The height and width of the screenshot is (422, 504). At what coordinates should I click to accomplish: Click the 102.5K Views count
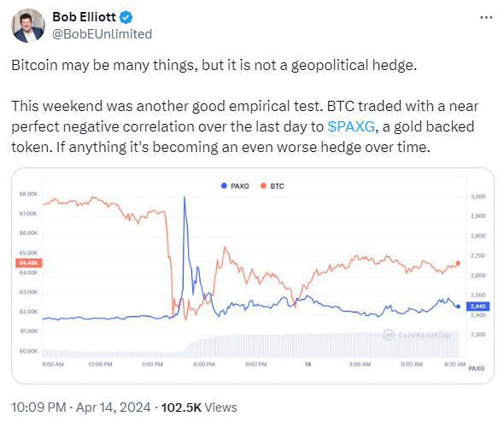199,407
